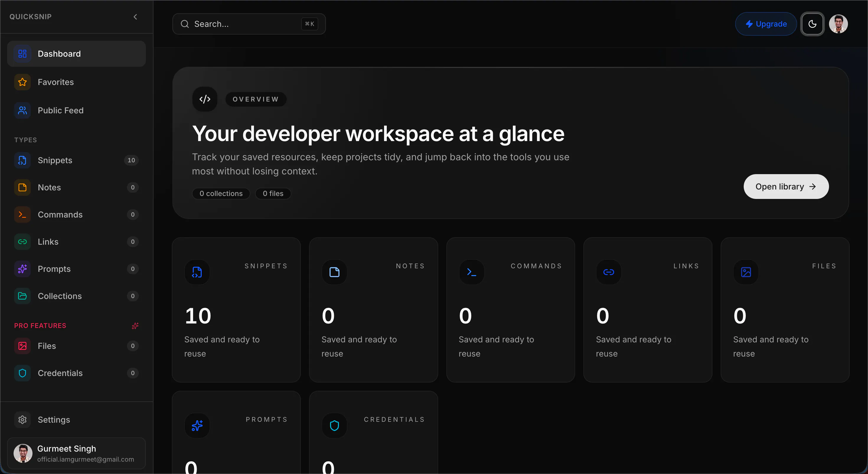
Task: Click the Files image icon in sidebar
Action: click(22, 346)
